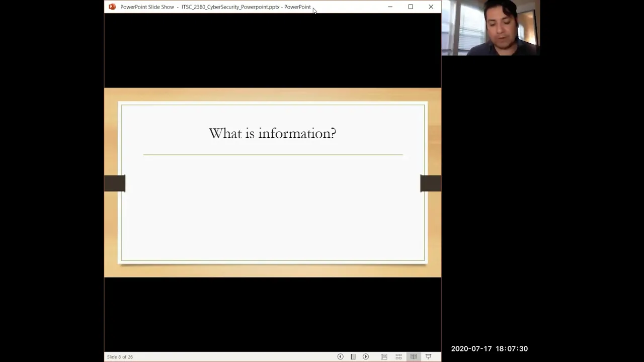This screenshot has width=644, height=362.
Task: Click the window title ITSC_2380_CyberSecurity_Powerpoint.pptx
Action: pos(230,7)
